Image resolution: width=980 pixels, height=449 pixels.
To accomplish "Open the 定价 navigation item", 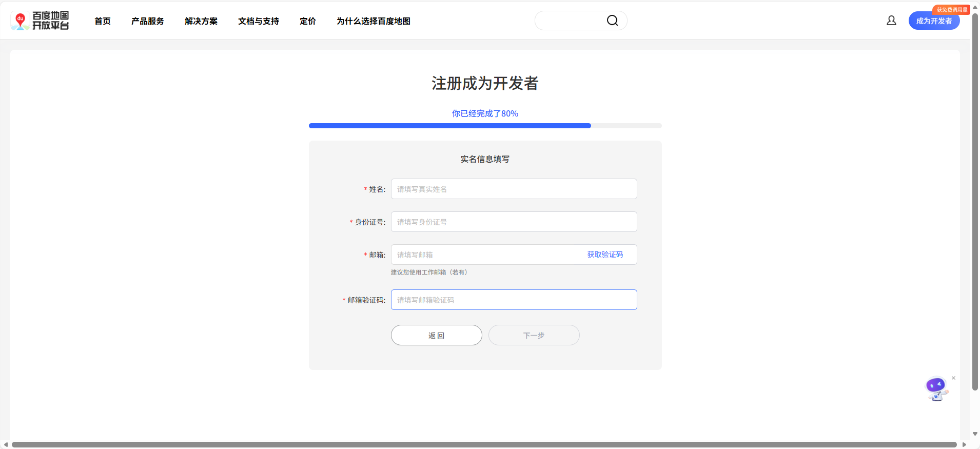I will pyautogui.click(x=308, y=21).
